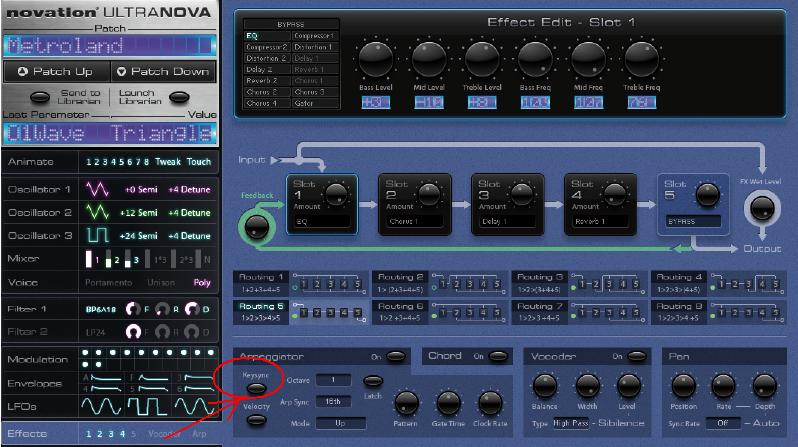Open the arpeggiator Octave value box

pyautogui.click(x=333, y=380)
